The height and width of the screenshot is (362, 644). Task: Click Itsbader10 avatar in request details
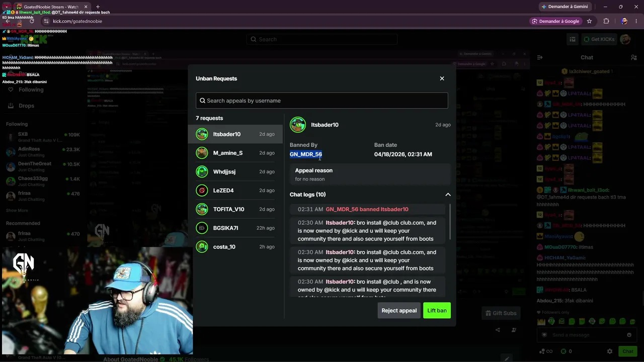tap(298, 125)
